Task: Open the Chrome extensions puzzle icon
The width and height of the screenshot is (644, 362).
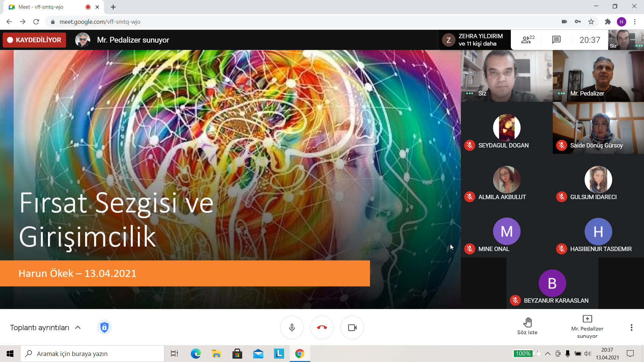Action: click(x=608, y=22)
